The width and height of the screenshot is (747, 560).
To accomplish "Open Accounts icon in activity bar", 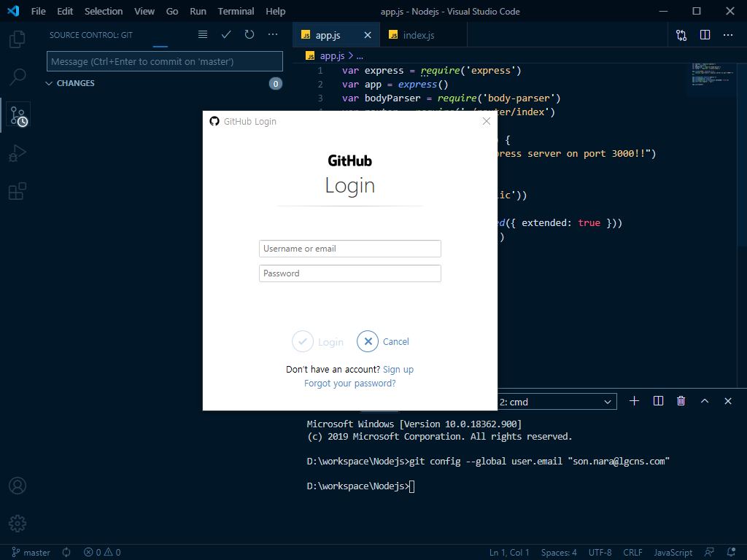I will 18,486.
